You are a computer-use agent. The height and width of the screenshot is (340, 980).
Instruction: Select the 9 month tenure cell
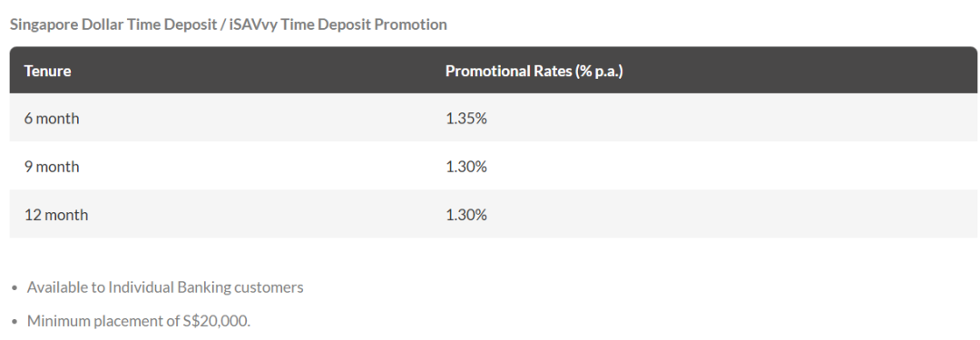pyautogui.click(x=52, y=167)
